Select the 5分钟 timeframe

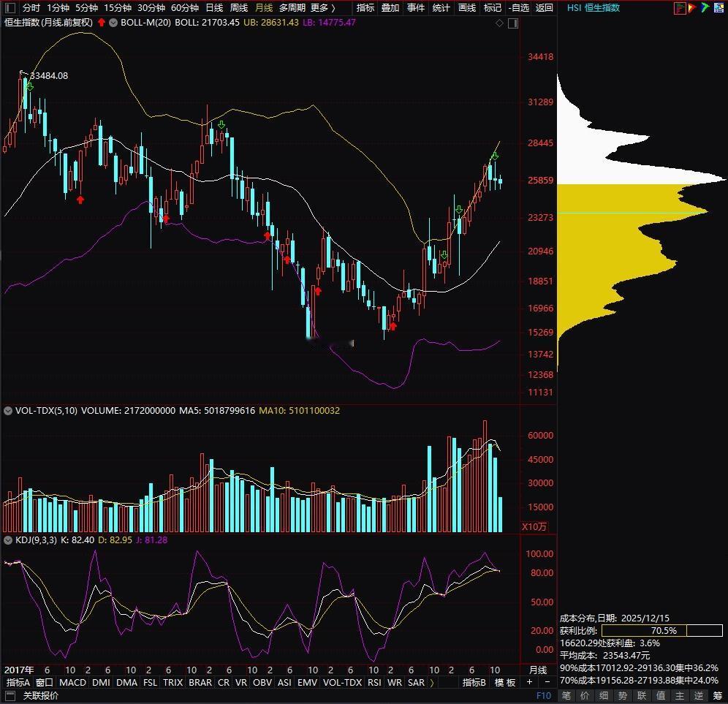(x=87, y=8)
